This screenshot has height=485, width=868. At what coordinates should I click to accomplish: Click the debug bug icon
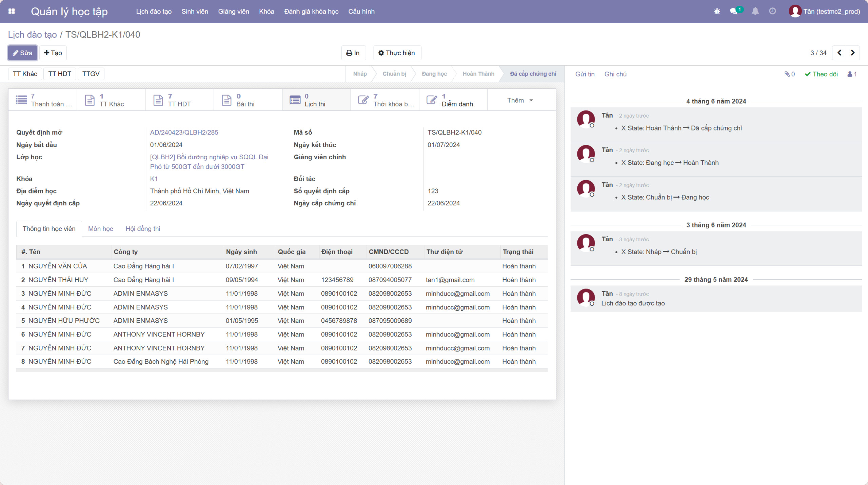coord(717,12)
